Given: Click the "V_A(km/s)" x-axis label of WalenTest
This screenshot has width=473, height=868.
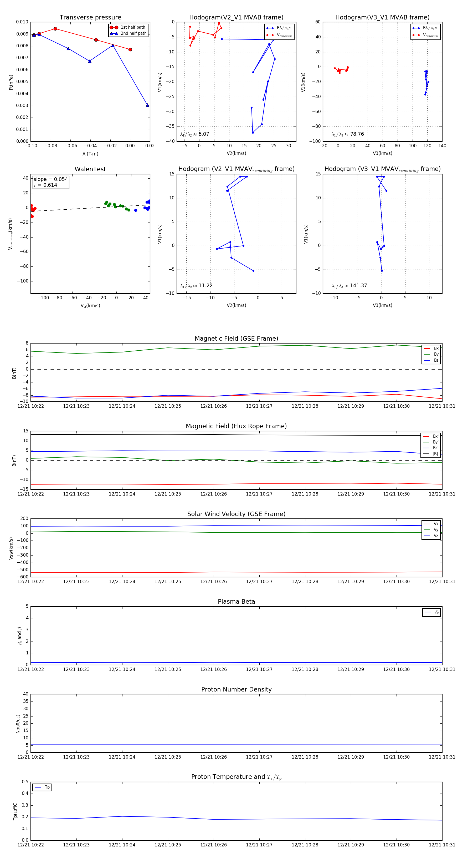Looking at the screenshot, I should tap(90, 306).
